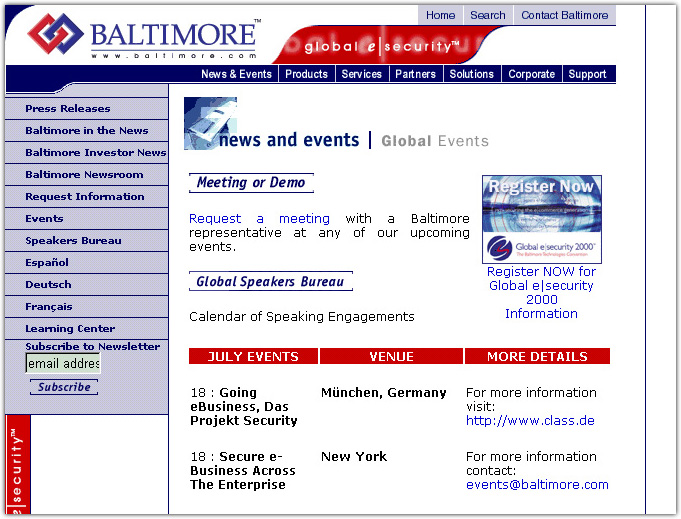Click New York venue text

pos(354,456)
